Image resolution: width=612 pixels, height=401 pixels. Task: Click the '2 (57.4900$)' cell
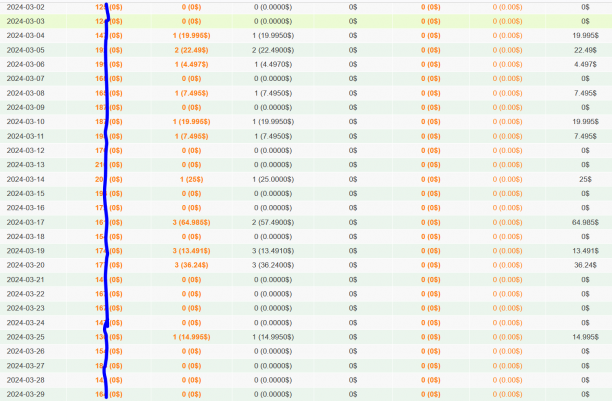[x=273, y=222]
